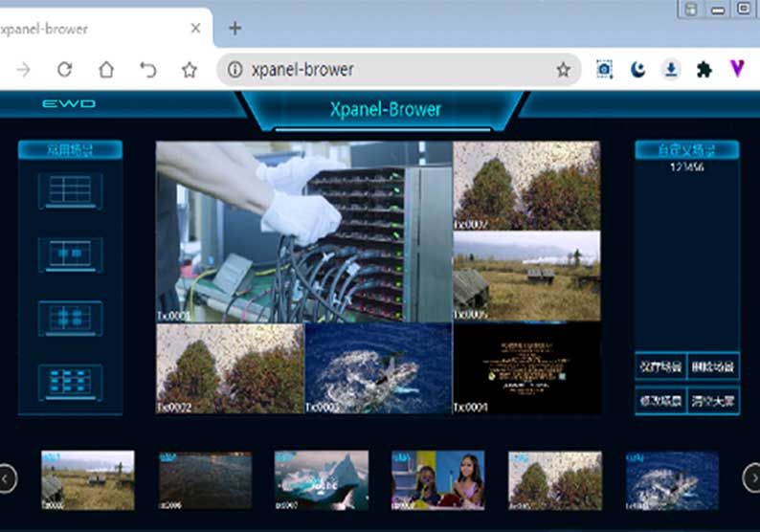Screen dimensions: 760x532
Task: Select the bottom-left tree video window
Action: point(230,368)
